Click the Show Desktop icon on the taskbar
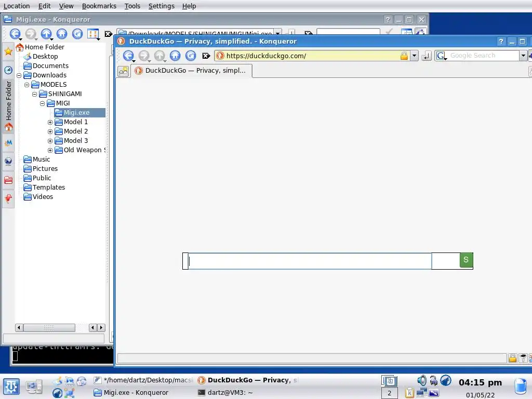This screenshot has height=399, width=532. pos(34,387)
